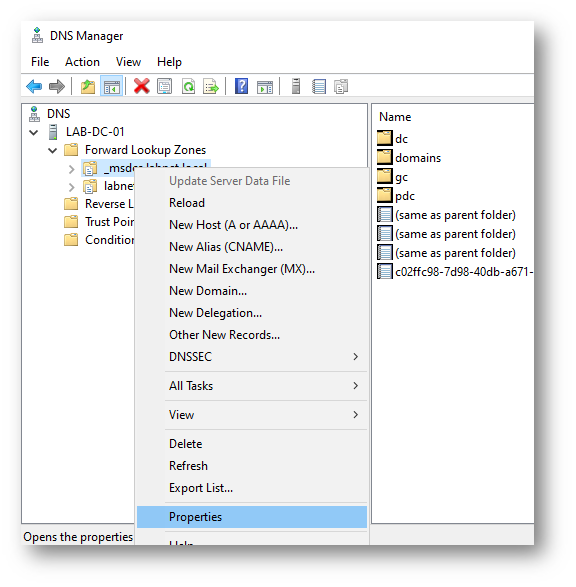Click the red X Delete toolbar icon
This screenshot has height=587, width=576.
141,86
